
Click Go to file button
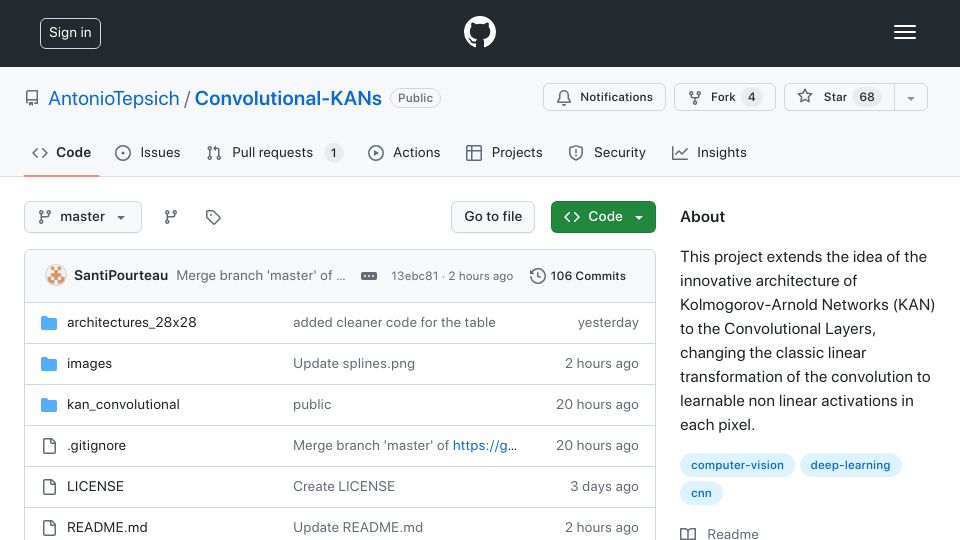[x=493, y=217]
